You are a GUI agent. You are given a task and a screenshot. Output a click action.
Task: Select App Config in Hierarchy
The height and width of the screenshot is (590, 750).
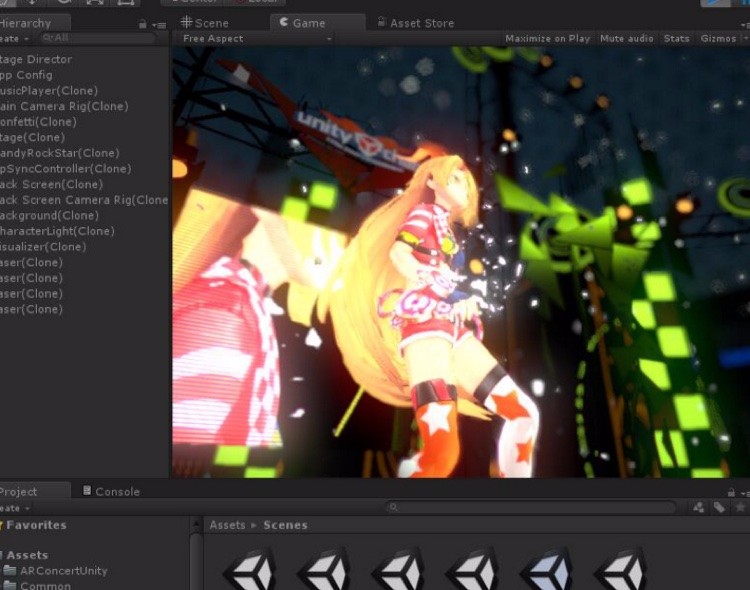pos(26,75)
